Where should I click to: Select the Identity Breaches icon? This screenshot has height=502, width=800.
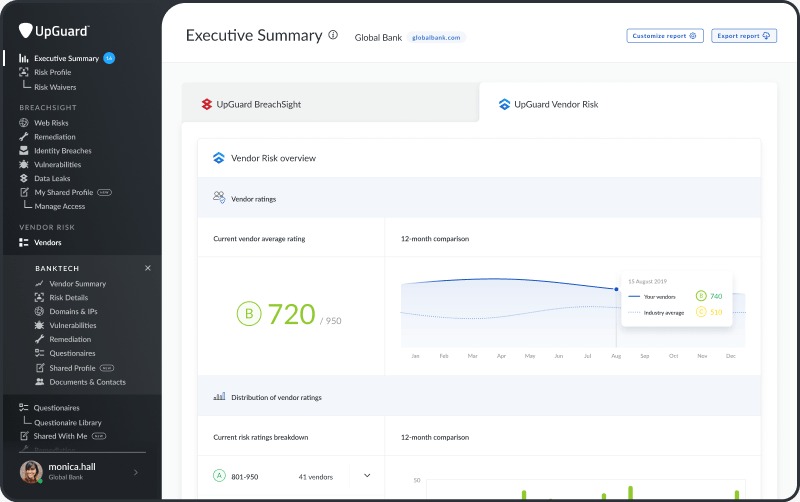pyautogui.click(x=23, y=150)
